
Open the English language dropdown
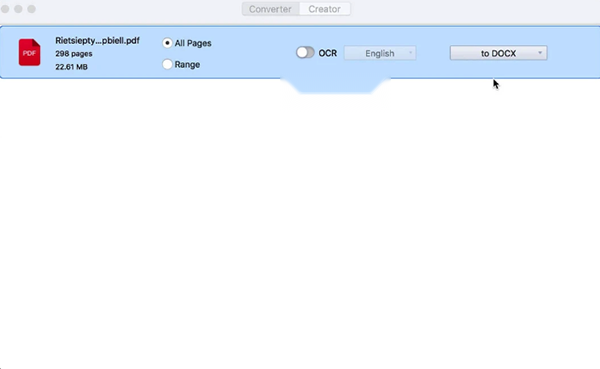pyautogui.click(x=380, y=53)
